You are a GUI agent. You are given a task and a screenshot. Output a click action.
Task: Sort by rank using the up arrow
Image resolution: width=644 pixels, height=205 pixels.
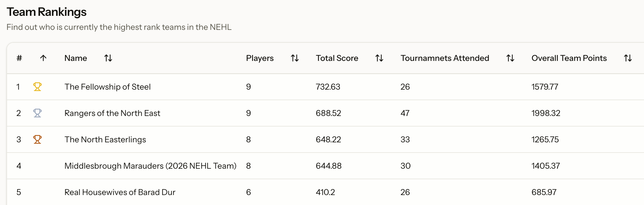coord(43,58)
